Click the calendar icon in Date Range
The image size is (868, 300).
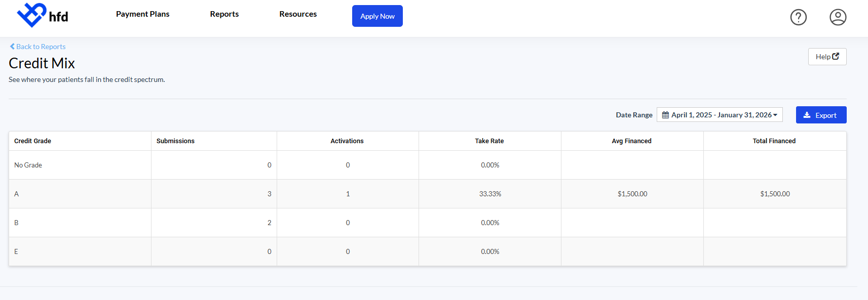coord(665,115)
